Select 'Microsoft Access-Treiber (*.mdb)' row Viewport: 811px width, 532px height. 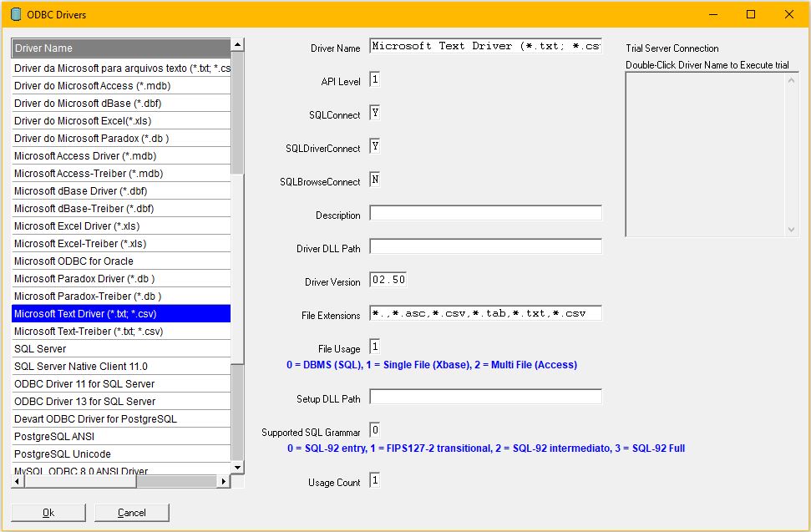pos(121,174)
